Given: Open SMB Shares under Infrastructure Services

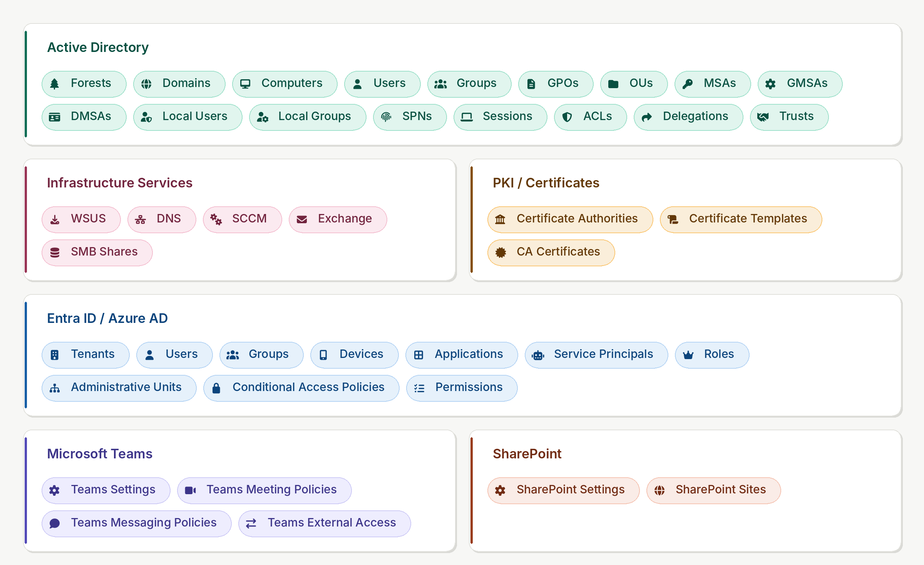Looking at the screenshot, I should (x=97, y=252).
